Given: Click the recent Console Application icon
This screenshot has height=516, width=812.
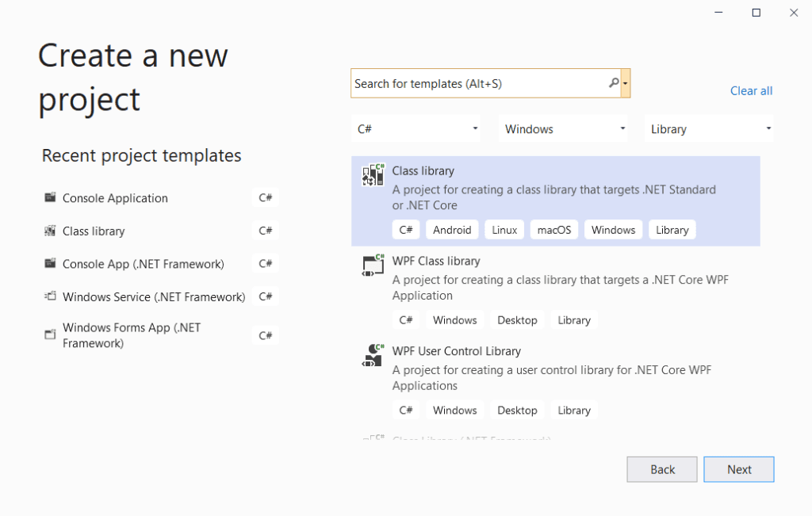Looking at the screenshot, I should 51,198.
